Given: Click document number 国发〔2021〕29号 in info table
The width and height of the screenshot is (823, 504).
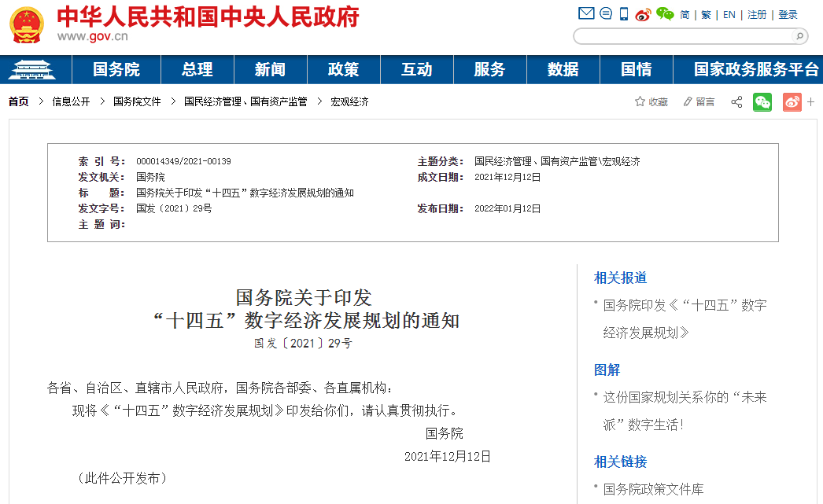Looking at the screenshot, I should click(174, 208).
